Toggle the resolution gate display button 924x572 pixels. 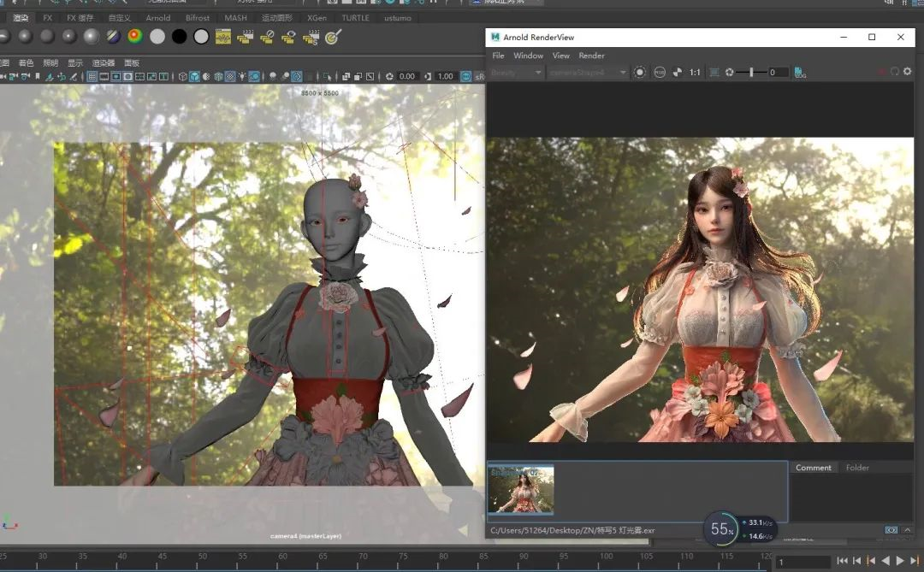116,77
